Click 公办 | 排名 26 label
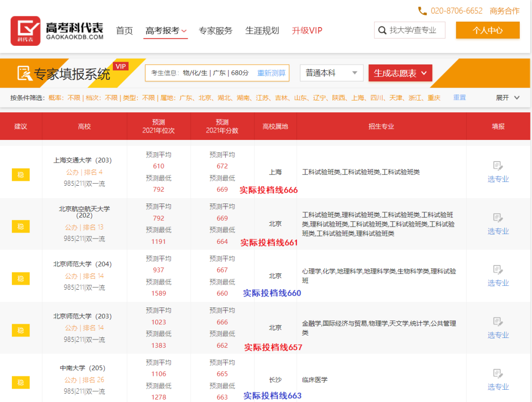This screenshot has width=532, height=402. click(84, 380)
